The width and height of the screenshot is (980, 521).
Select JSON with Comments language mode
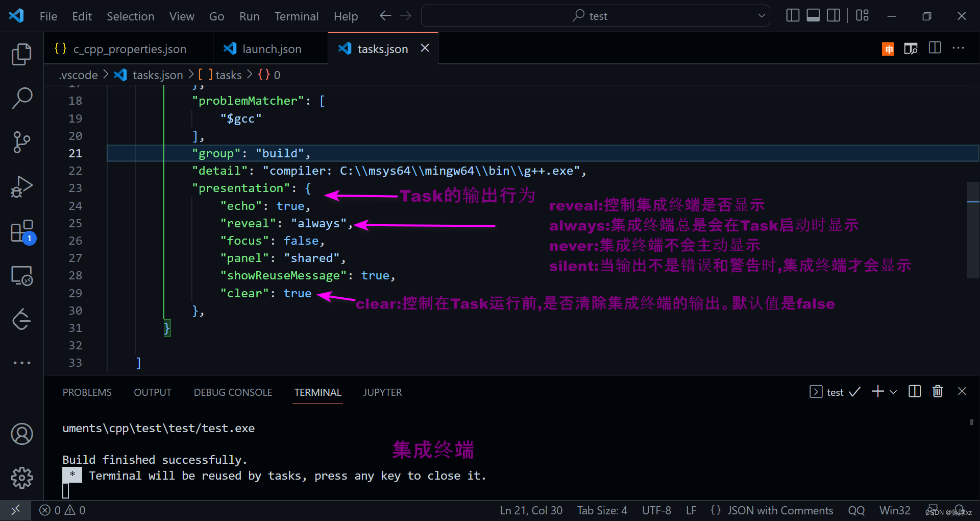coord(772,510)
